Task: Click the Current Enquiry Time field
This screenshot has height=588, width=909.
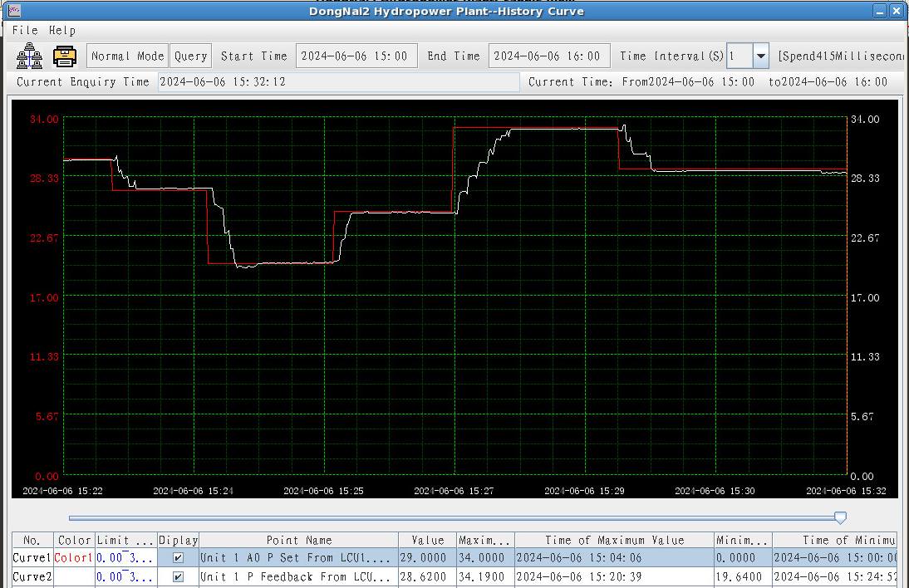Action: pos(338,81)
